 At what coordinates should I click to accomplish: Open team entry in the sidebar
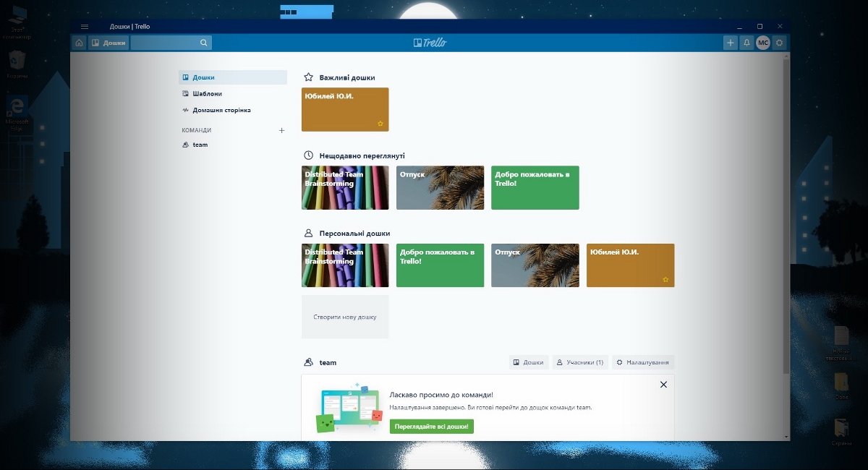(x=233, y=145)
